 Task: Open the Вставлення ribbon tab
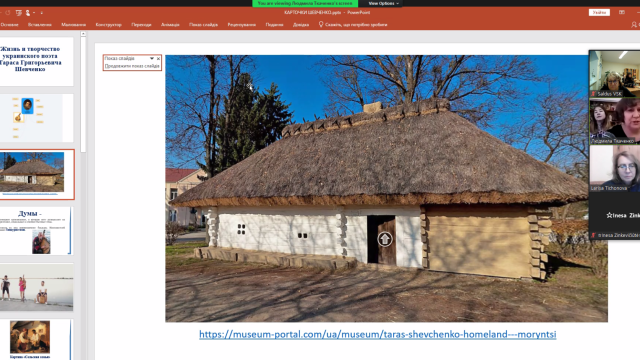[40, 24]
